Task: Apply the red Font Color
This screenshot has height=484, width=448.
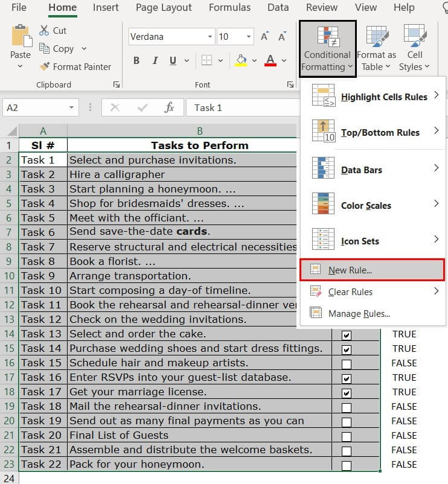Action: click(270, 60)
